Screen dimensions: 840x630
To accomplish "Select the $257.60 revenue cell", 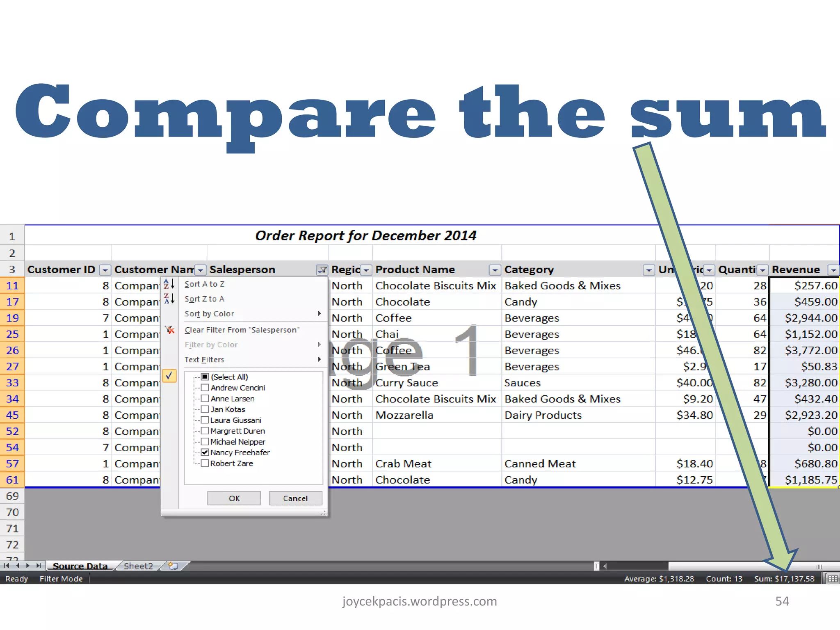I will 804,285.
